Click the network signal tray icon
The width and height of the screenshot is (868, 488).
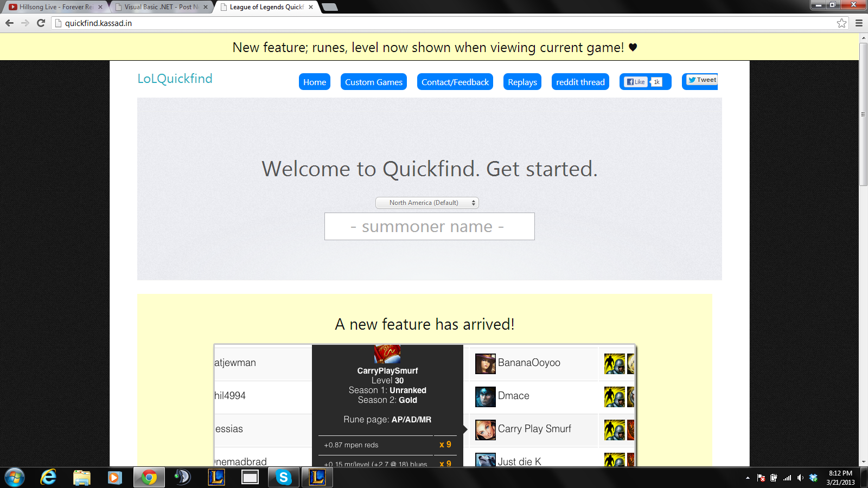(787, 478)
